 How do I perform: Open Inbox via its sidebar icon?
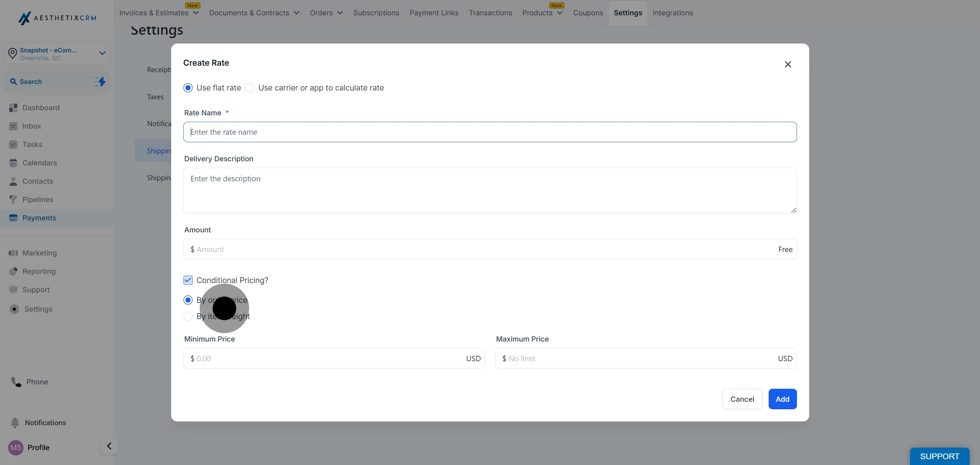pos(13,126)
